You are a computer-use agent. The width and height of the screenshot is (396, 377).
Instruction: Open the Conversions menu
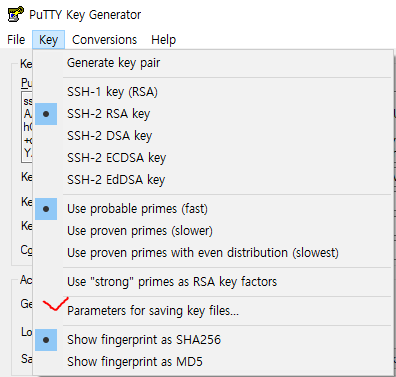pos(104,40)
